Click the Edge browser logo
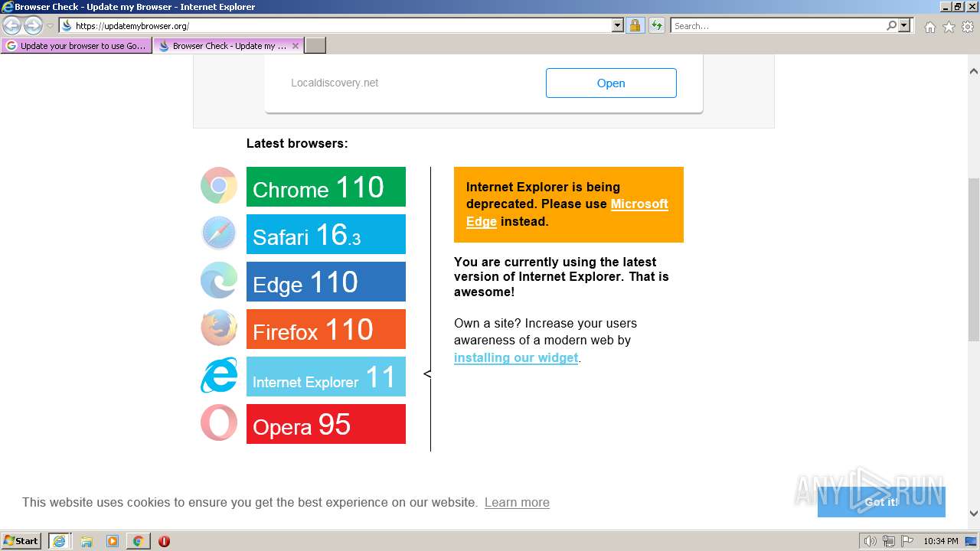The image size is (980, 551). (219, 281)
